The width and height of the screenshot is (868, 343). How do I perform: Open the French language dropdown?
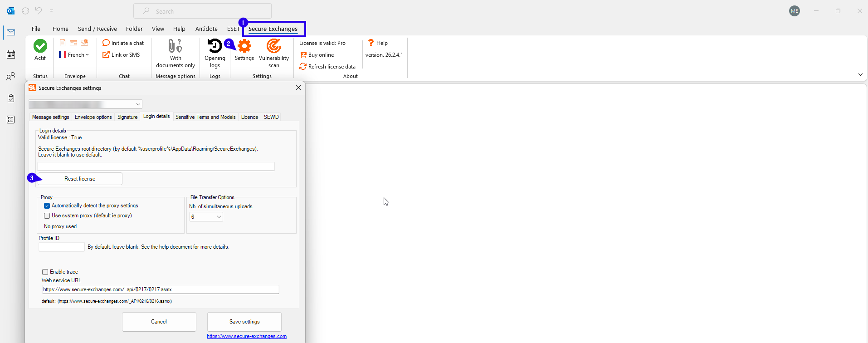tap(74, 55)
